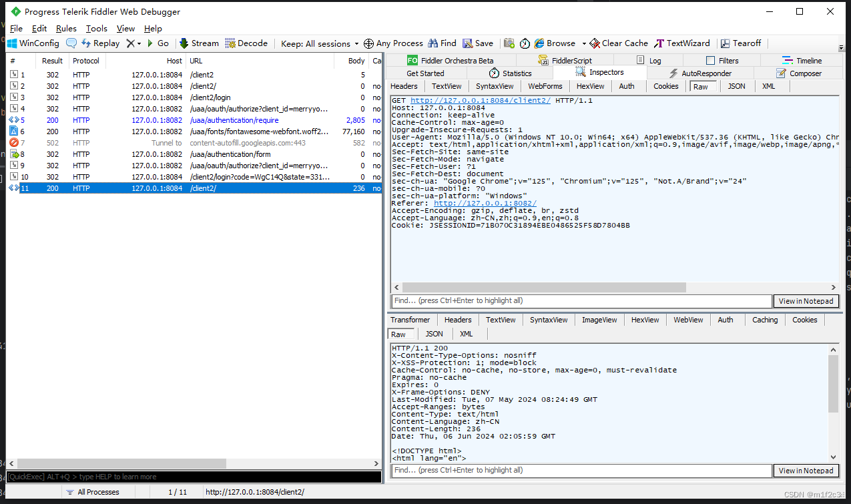Viewport: 851px width, 504px height.
Task: Click the timer clock icon
Action: 525,43
